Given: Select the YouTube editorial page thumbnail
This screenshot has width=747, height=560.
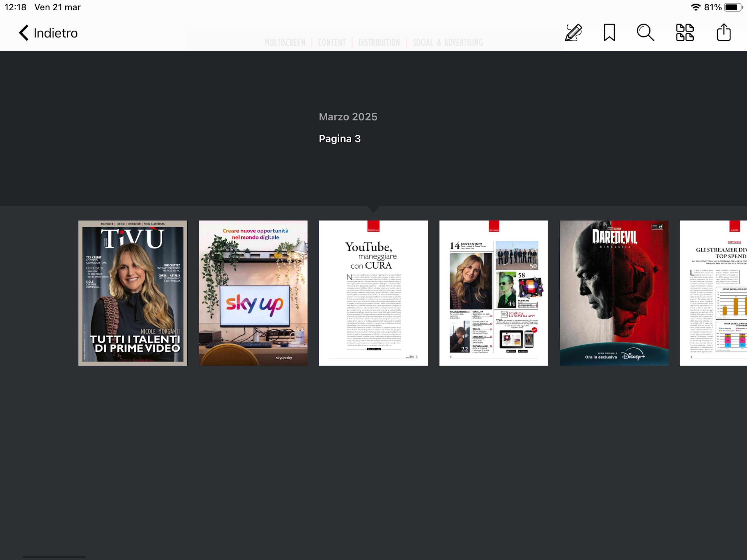Looking at the screenshot, I should (x=373, y=293).
